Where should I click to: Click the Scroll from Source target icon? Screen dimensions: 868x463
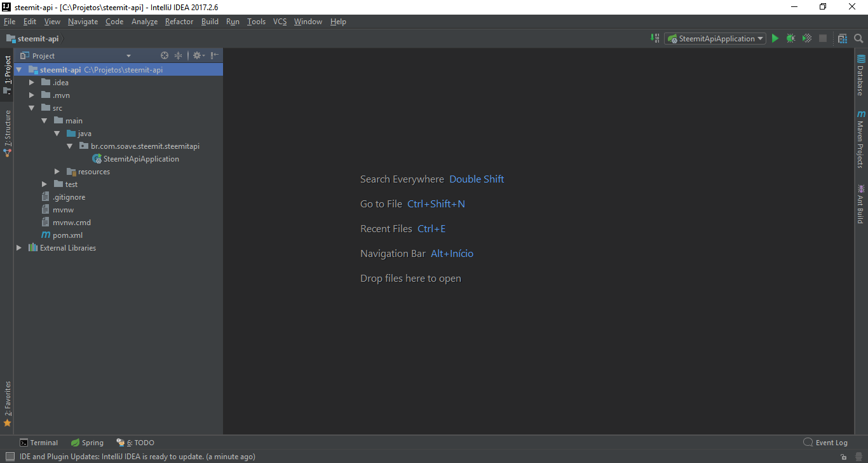[x=165, y=56]
